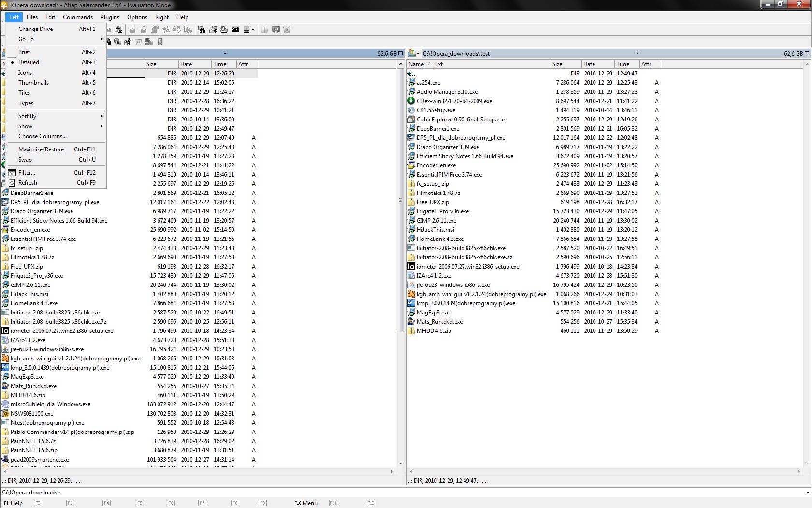This screenshot has width=812, height=508.
Task: Select the Icons view mode
Action: [57, 73]
